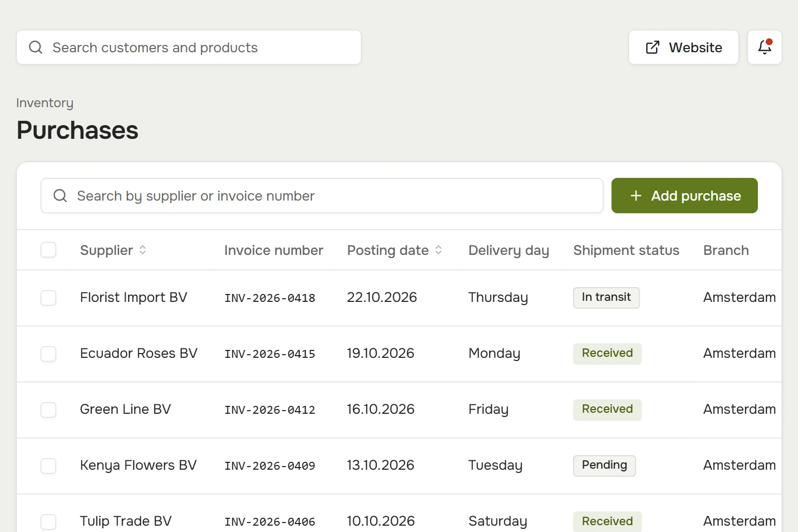798x532 pixels.
Task: Click the Invoice number column header
Action: point(273,250)
